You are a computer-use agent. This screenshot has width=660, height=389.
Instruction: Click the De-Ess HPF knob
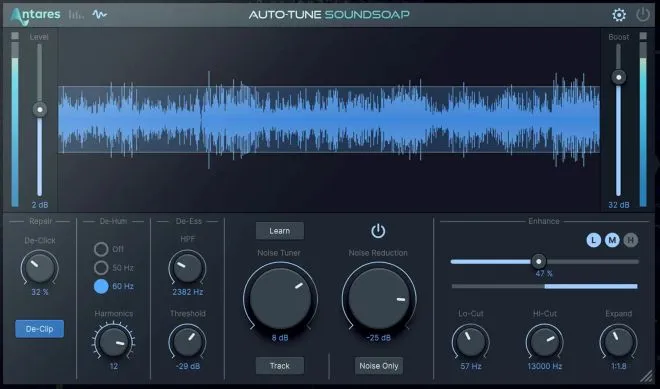pos(187,268)
